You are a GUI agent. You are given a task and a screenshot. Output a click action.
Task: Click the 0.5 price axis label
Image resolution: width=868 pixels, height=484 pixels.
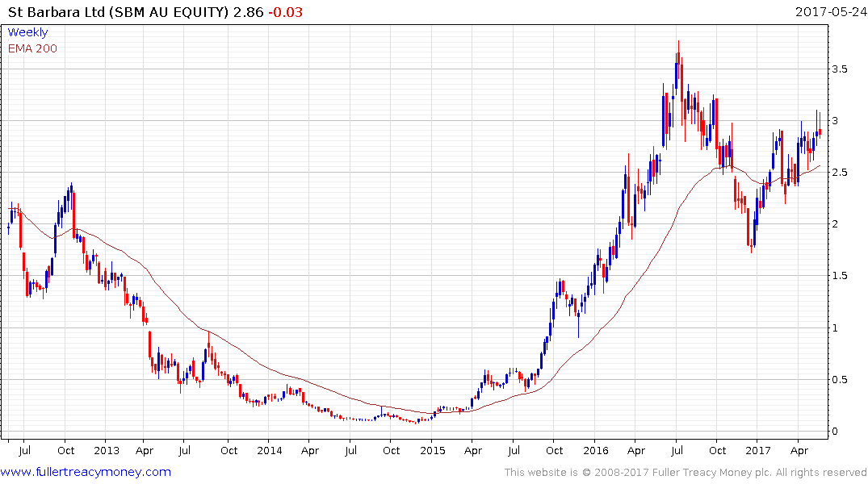(839, 379)
